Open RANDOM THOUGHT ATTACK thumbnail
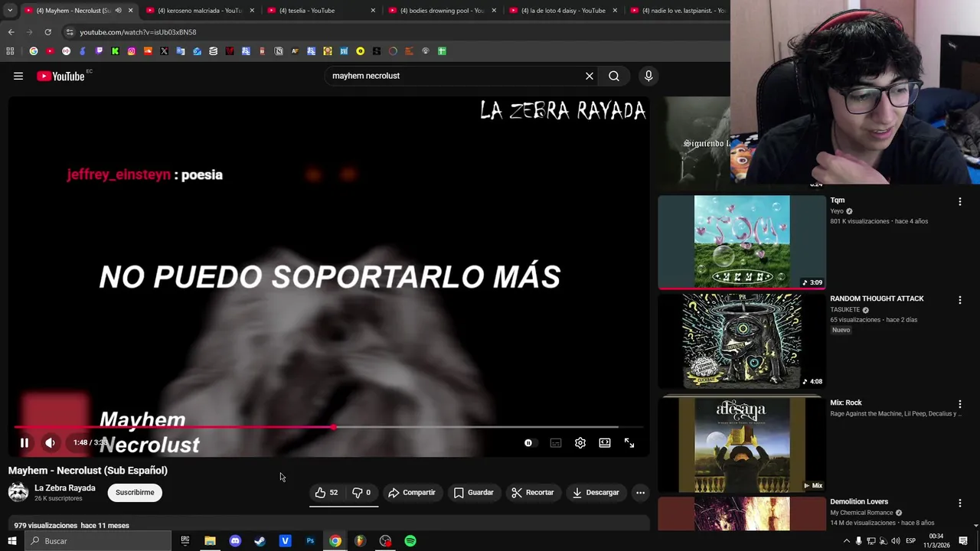Screen dimensions: 980x551 pyautogui.click(x=742, y=341)
